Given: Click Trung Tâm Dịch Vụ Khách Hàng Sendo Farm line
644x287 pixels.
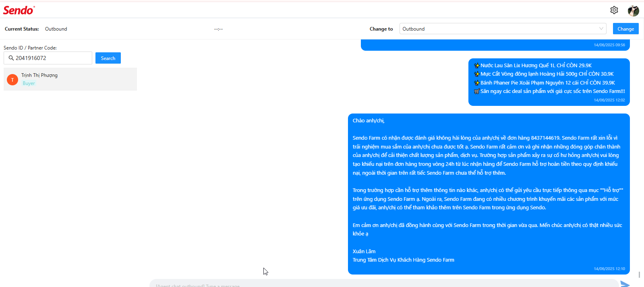Looking at the screenshot, I should click(403, 260).
